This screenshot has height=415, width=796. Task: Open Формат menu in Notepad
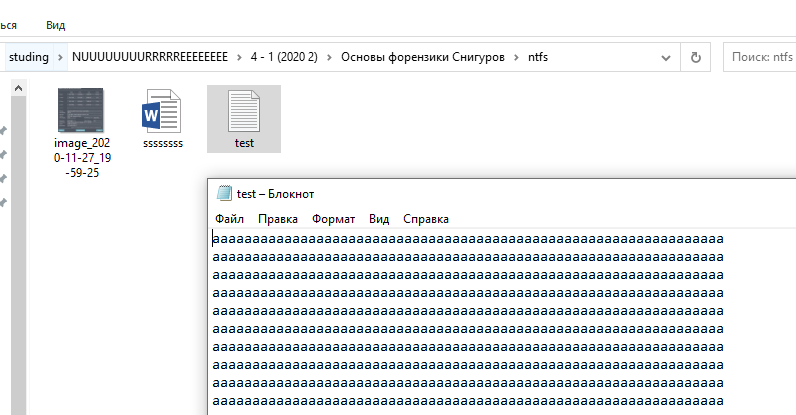pyautogui.click(x=333, y=219)
